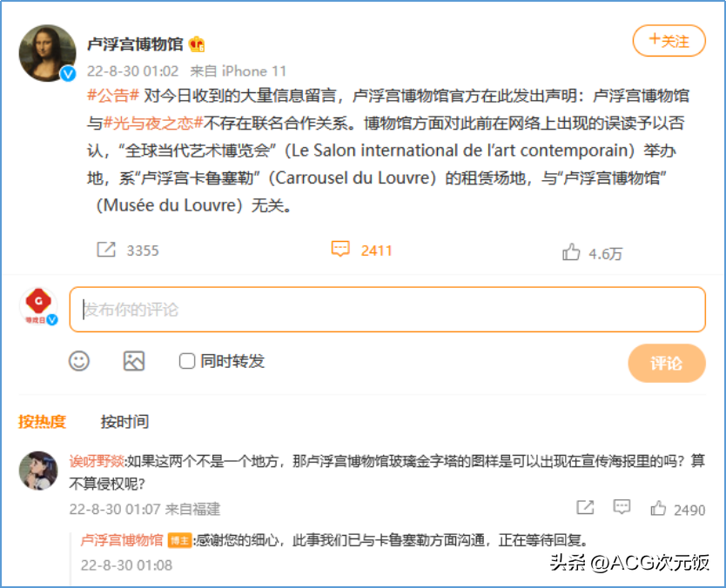Open the emoji picker smiley icon
This screenshot has height=588, width=726.
[79, 361]
